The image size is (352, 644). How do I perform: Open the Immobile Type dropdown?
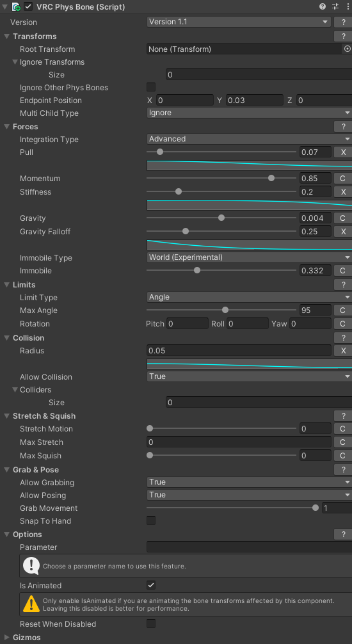click(250, 257)
